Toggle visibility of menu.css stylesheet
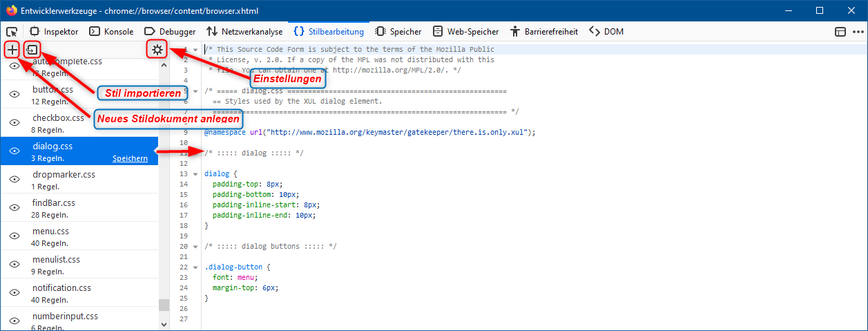 tap(14, 236)
